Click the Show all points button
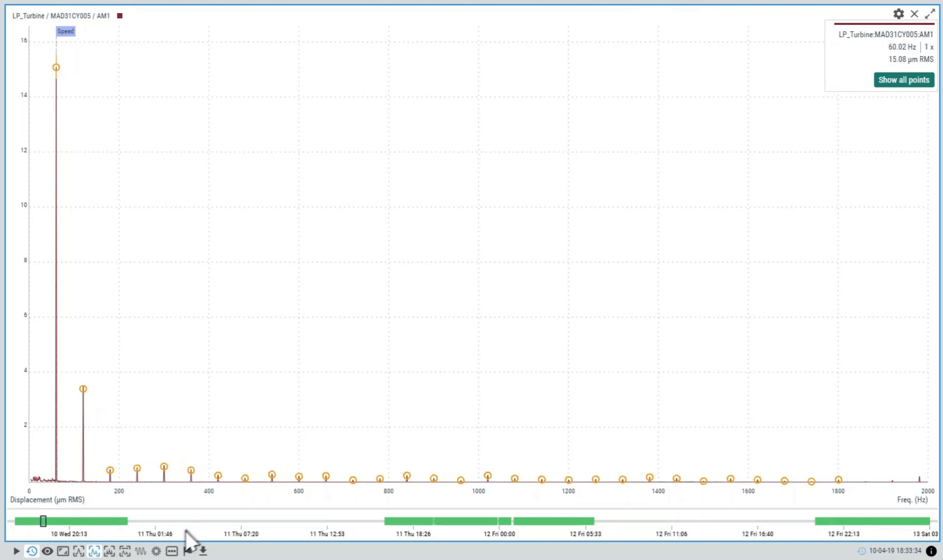 click(904, 80)
